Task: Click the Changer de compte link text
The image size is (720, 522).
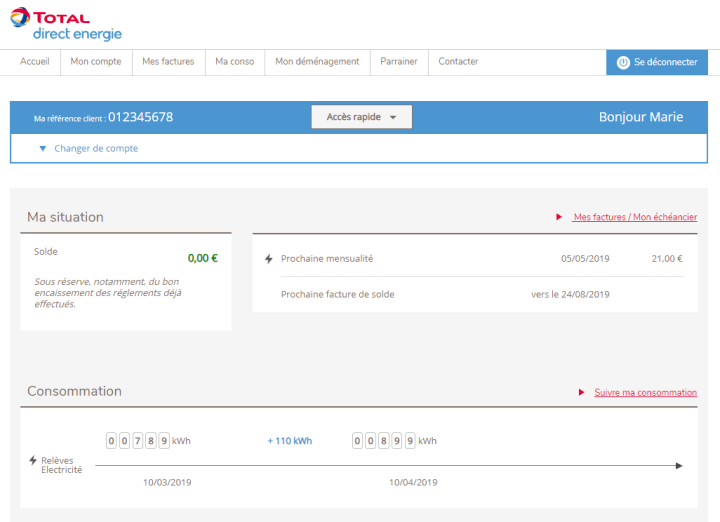Action: pyautogui.click(x=96, y=148)
